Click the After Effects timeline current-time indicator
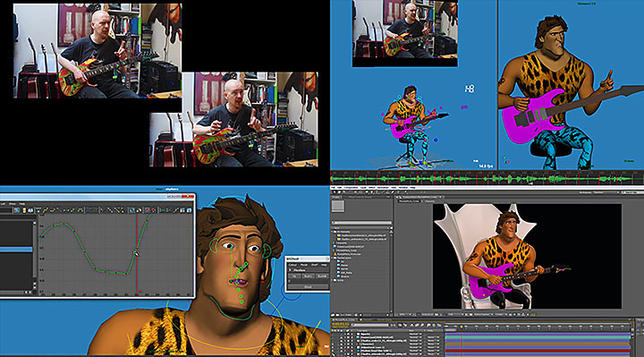644x357 pixels. coord(462,327)
